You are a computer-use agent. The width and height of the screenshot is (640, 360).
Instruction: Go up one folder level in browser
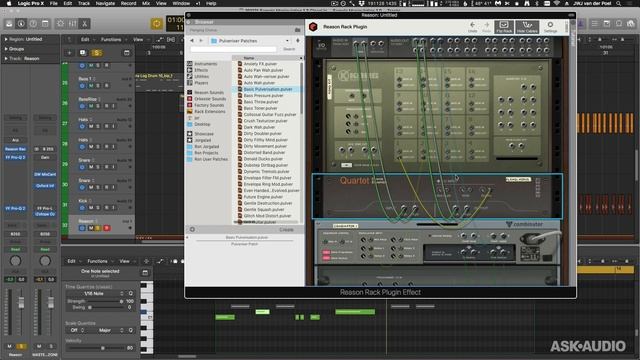point(298,41)
